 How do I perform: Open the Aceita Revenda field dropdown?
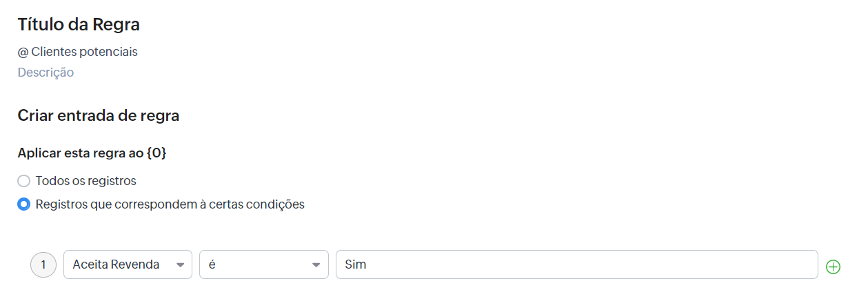(128, 264)
